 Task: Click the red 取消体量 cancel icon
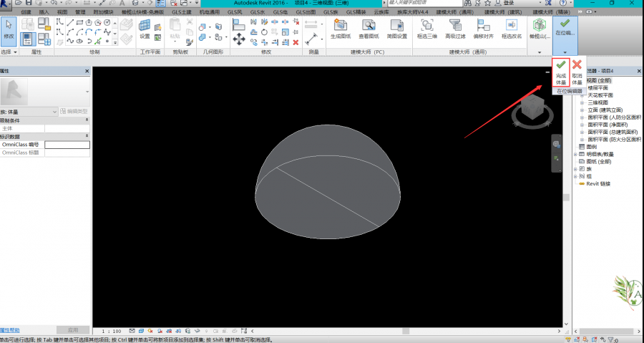577,65
